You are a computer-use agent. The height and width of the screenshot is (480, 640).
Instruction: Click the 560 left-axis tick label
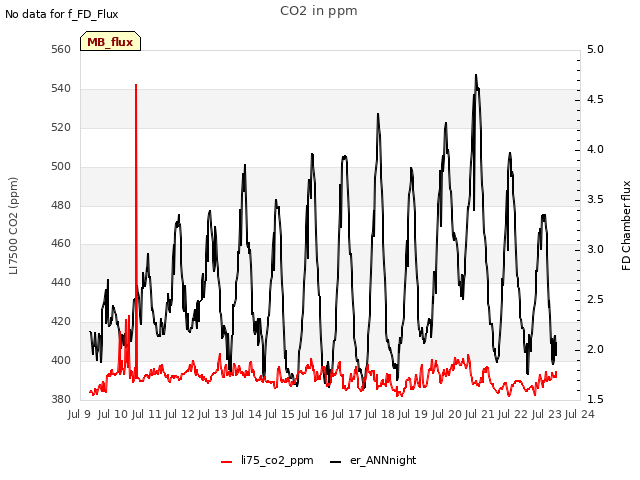[61, 49]
